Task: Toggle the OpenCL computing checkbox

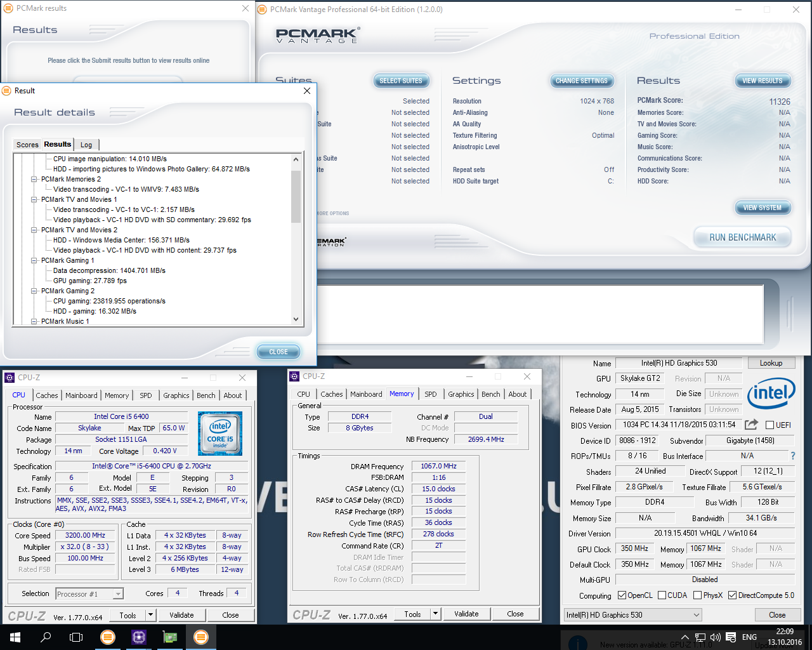Action: (x=622, y=595)
